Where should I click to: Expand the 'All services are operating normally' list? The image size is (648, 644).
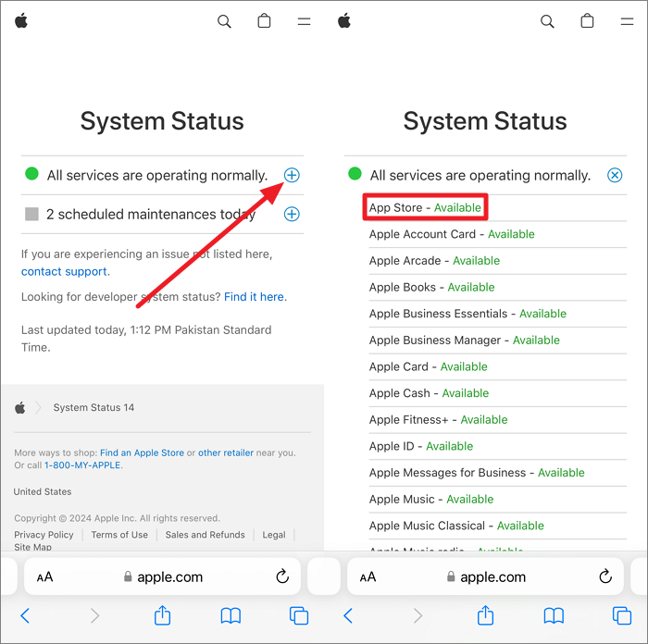292,175
